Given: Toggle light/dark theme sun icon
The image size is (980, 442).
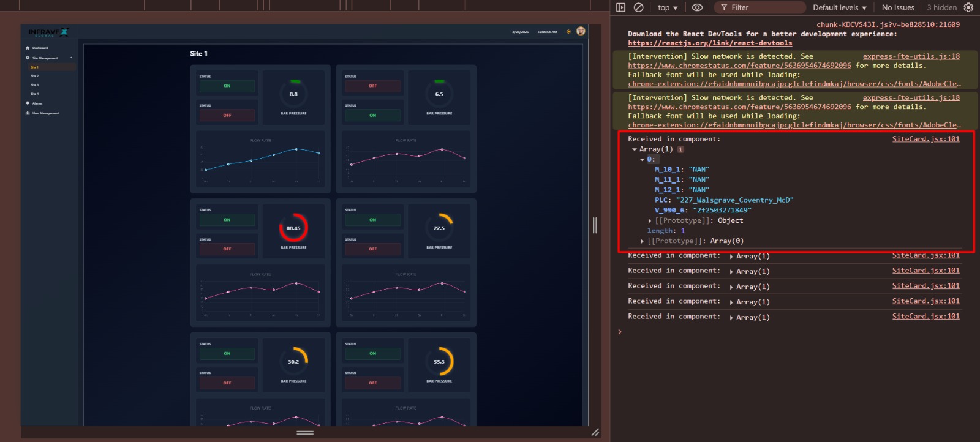Looking at the screenshot, I should (568, 32).
